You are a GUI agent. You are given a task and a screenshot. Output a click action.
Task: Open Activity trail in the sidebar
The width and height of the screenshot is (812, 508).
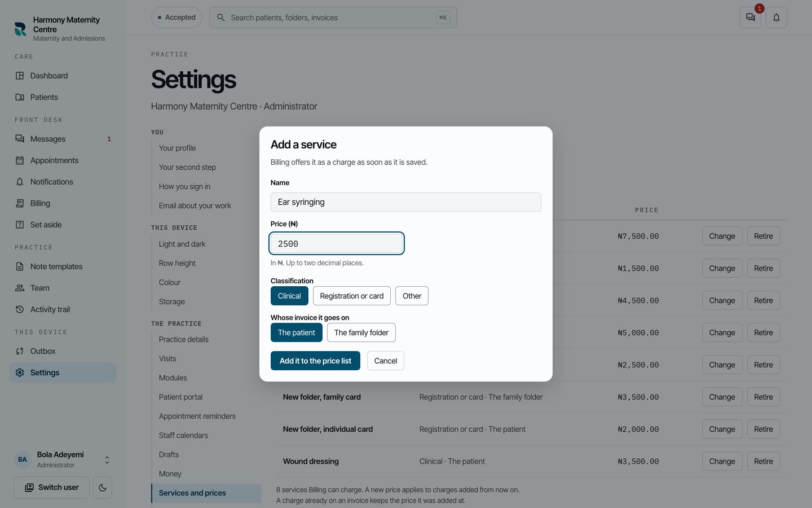pos(63,309)
